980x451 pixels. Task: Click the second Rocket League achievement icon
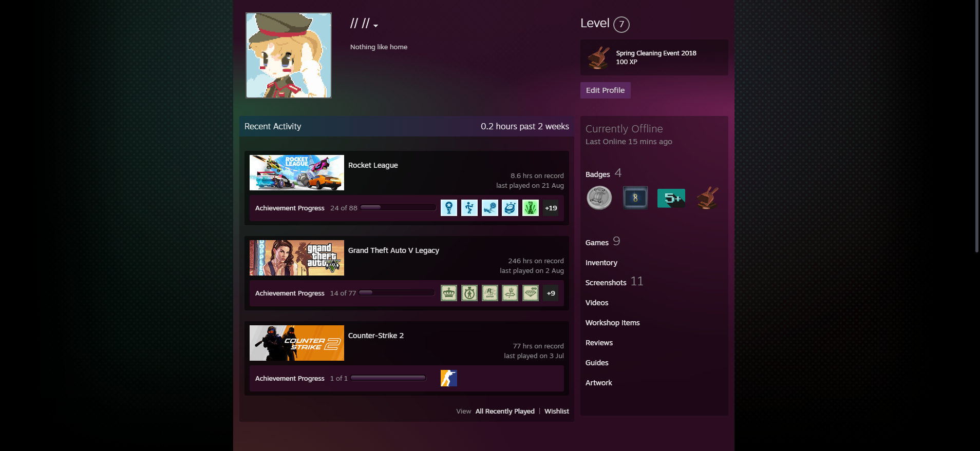click(469, 208)
